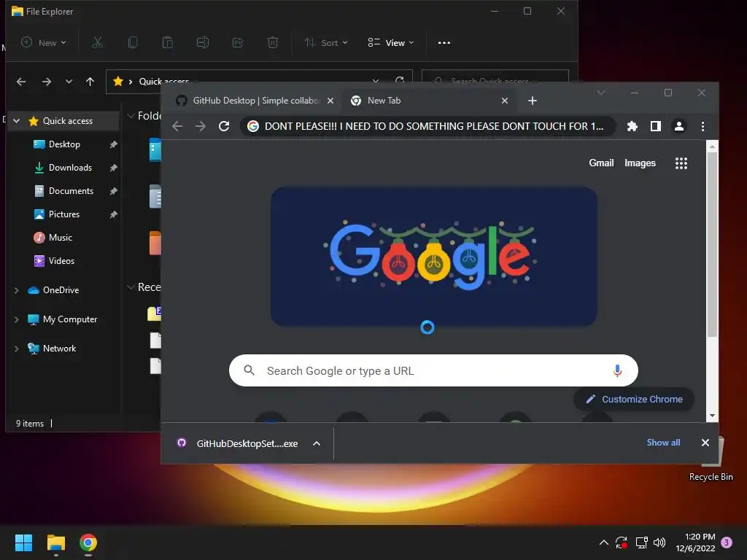Screen dimensions: 747x560
Task: Go forward in File Explorer navigation
Action: 46,82
